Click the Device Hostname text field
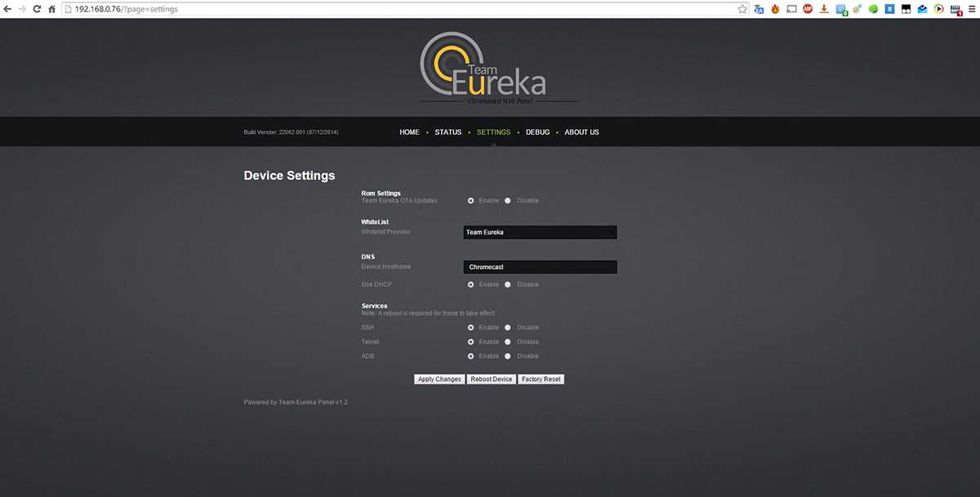The image size is (980, 497). click(x=540, y=267)
